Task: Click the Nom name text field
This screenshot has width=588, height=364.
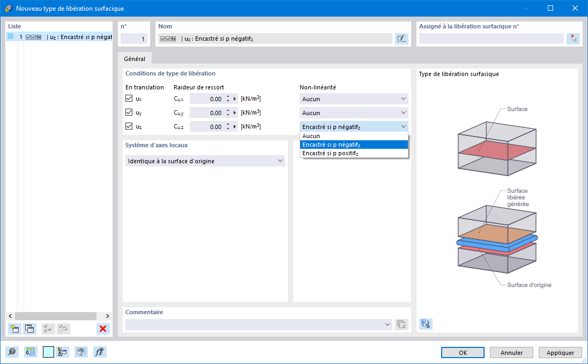Action: point(276,39)
